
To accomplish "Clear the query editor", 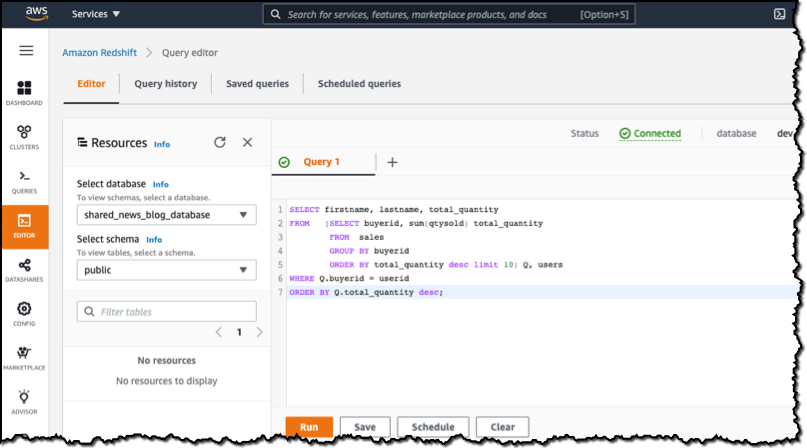I will 502,427.
